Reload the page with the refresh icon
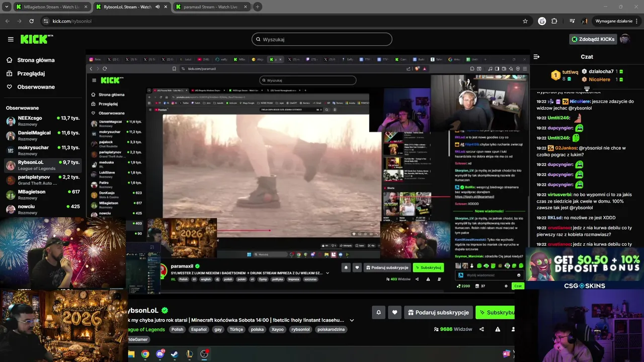Image resolution: width=644 pixels, height=362 pixels. click(32, 21)
